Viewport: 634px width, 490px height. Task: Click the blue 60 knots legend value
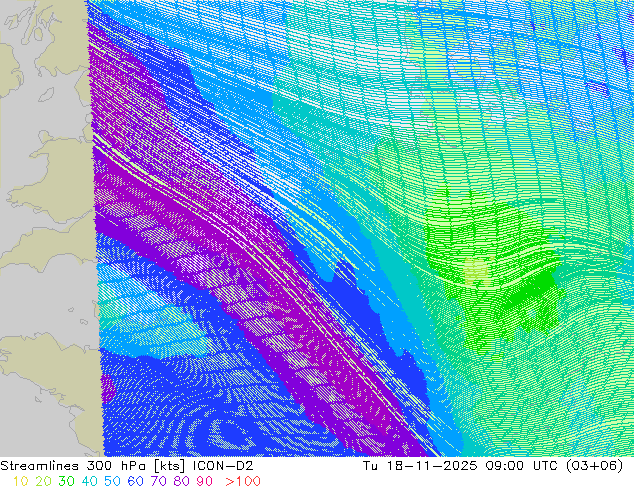[x=135, y=481]
